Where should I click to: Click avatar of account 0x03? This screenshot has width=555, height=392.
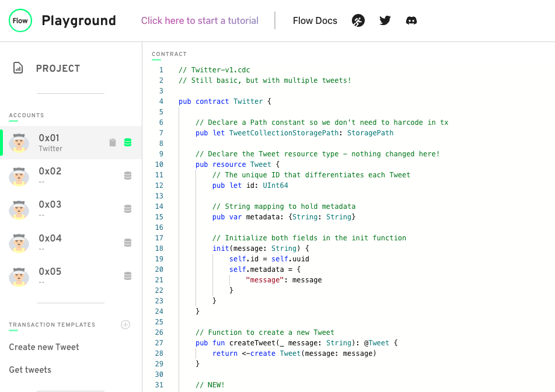click(19, 209)
